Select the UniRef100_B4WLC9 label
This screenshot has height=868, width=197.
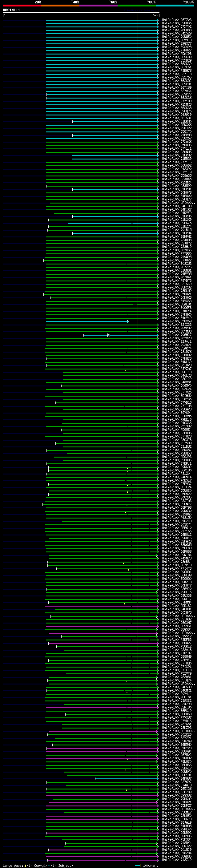coord(177,362)
